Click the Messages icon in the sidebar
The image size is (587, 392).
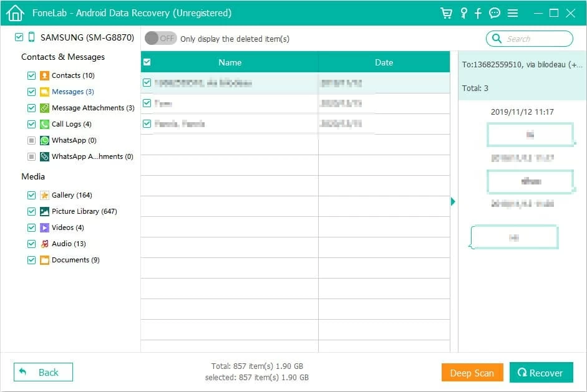tap(44, 92)
